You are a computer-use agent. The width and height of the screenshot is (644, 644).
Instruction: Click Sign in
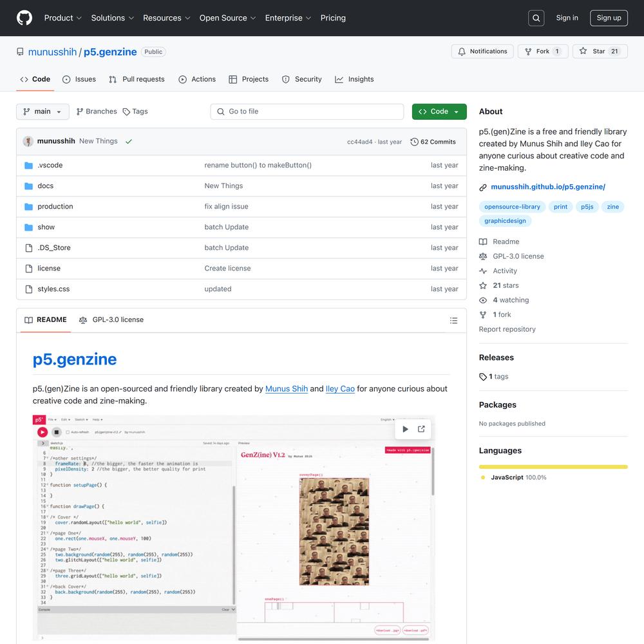click(567, 18)
